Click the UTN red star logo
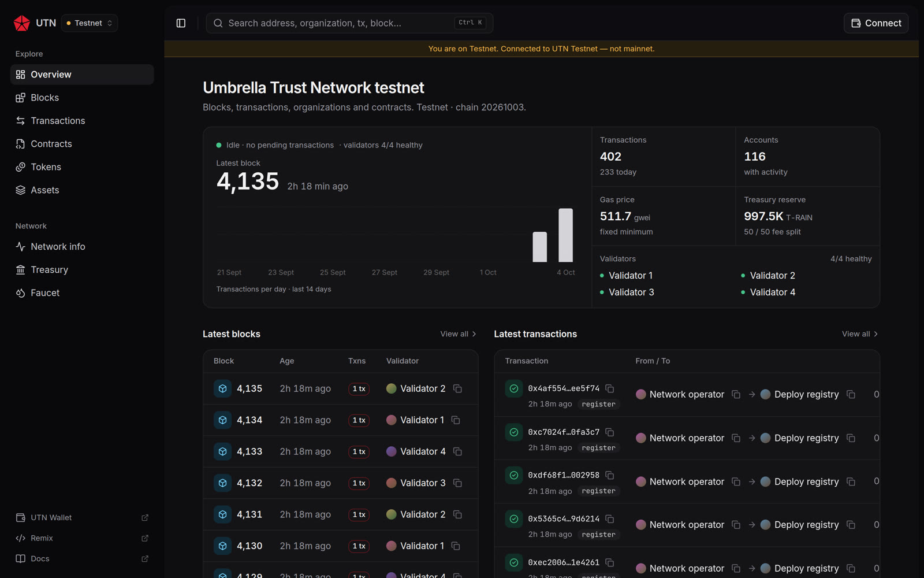Viewport: 924px width, 578px height. click(x=22, y=23)
